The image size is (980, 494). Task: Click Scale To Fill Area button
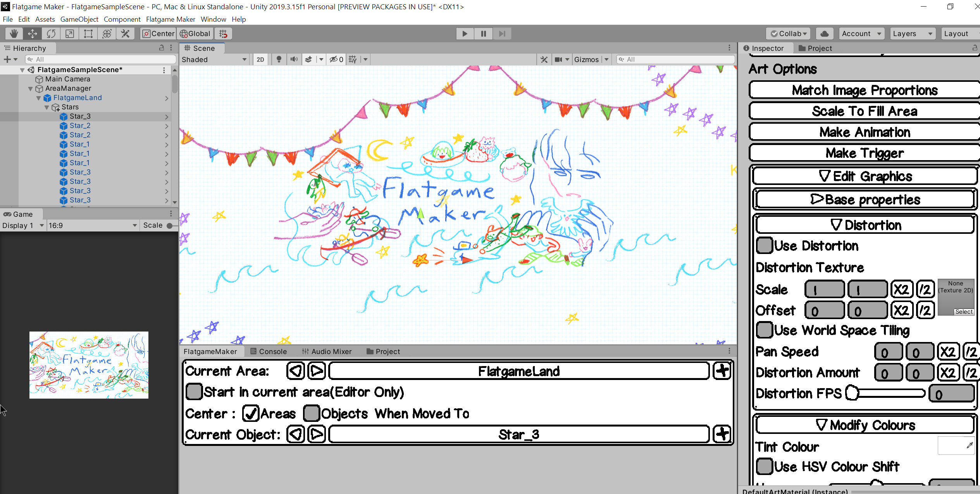[x=865, y=111]
